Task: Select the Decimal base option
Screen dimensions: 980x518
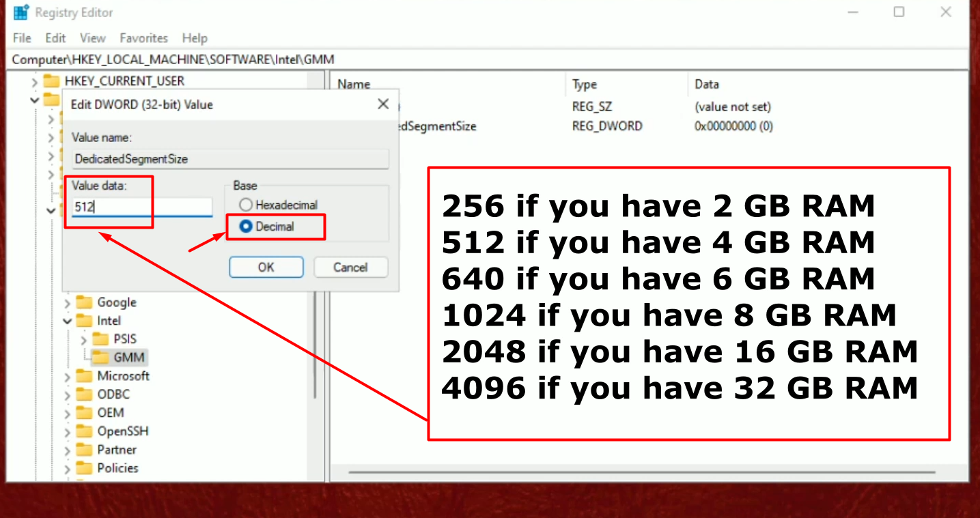Action: (267, 227)
